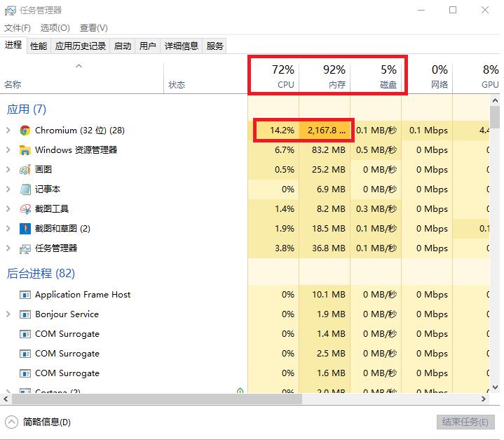Click the 截图和草图 app icon

tap(25, 229)
